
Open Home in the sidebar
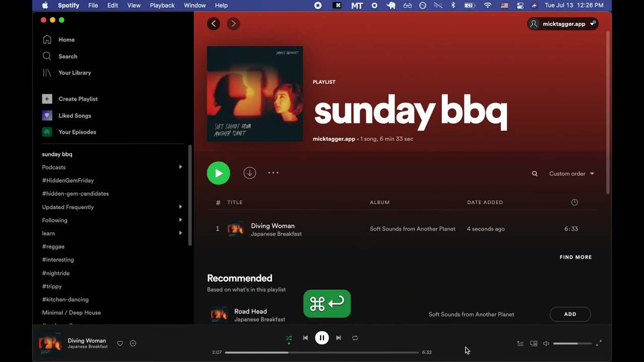pyautogui.click(x=66, y=40)
